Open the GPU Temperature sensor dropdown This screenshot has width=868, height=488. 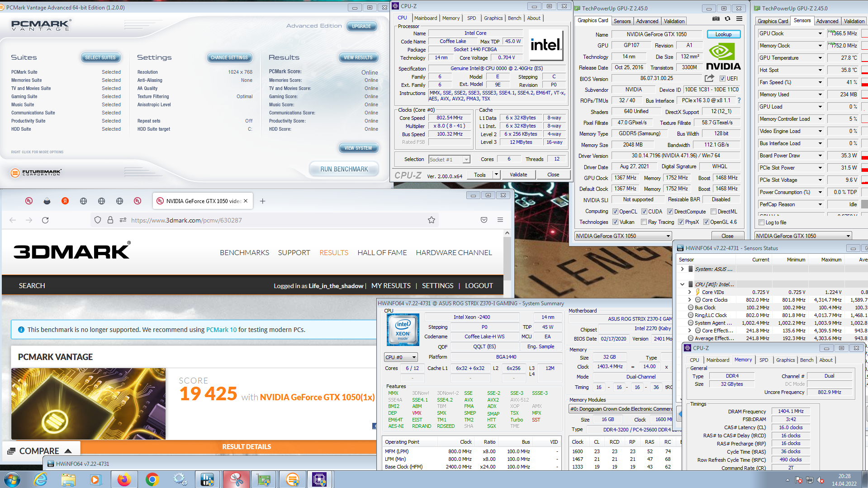coord(820,58)
